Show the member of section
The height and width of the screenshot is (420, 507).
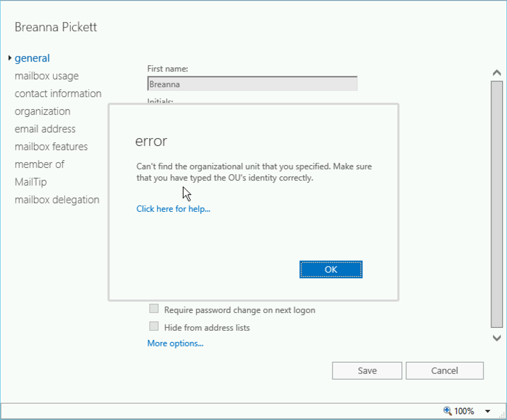(40, 164)
